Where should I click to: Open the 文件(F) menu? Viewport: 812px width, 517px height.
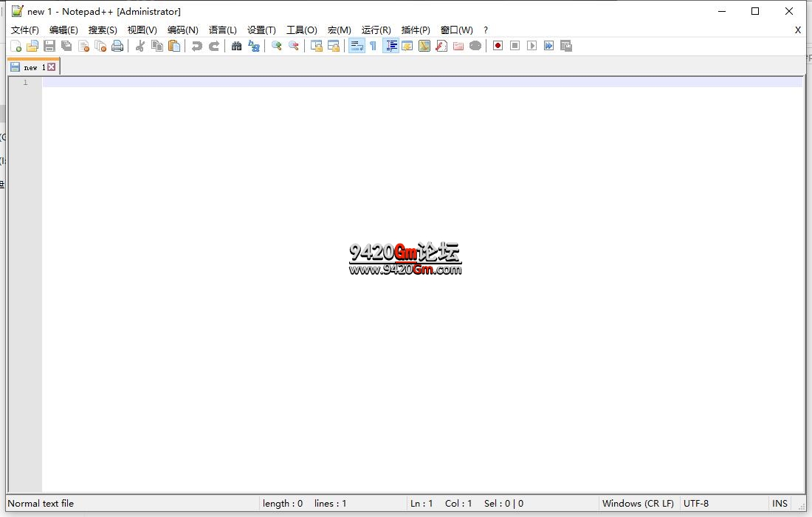tap(25, 30)
